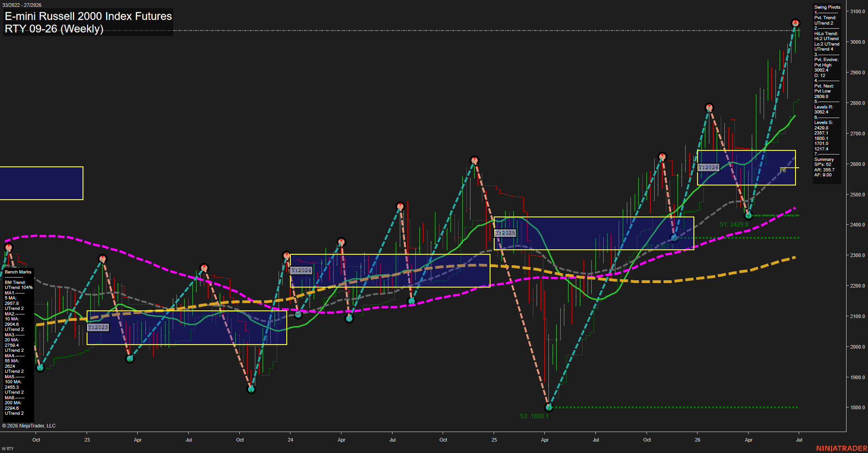Click the Levels S: entry
Image resolution: width=868 pixels, height=453 pixels.
[x=823, y=123]
